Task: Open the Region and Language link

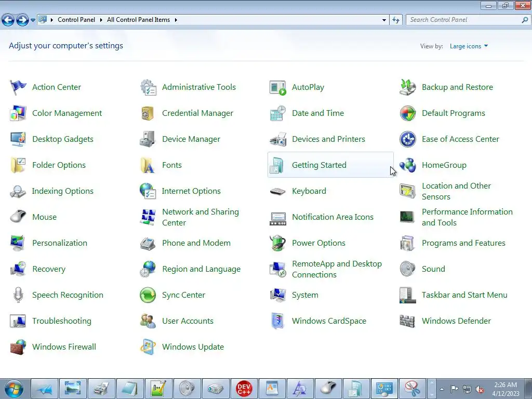Action: (x=201, y=269)
